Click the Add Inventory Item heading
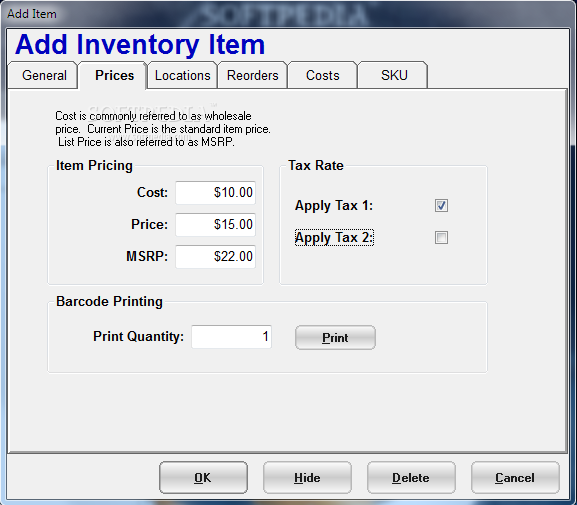Image resolution: width=577 pixels, height=505 pixels. coord(140,45)
